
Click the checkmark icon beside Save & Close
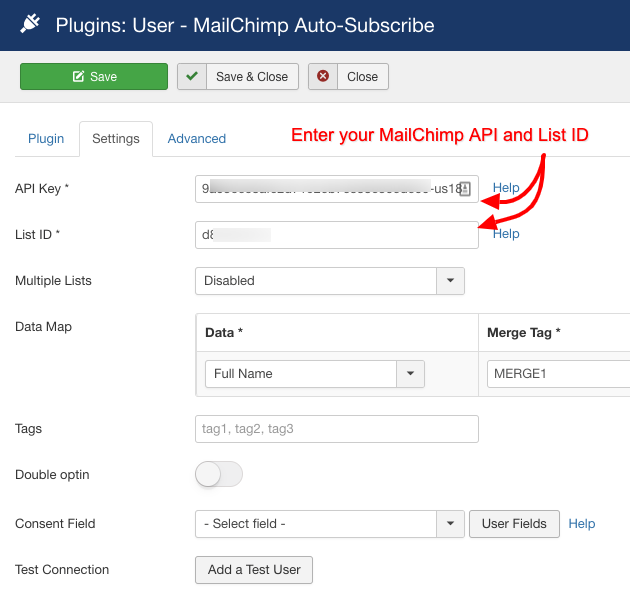192,76
